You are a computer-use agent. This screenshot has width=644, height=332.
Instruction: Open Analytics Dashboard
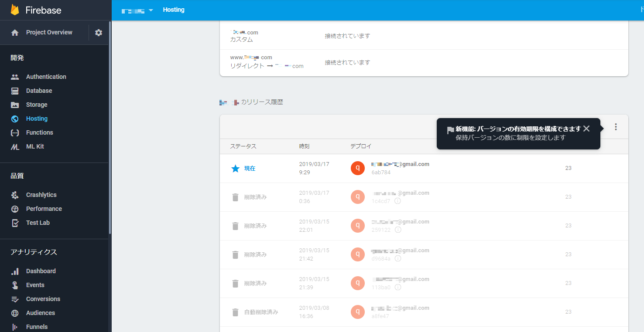[41, 271]
